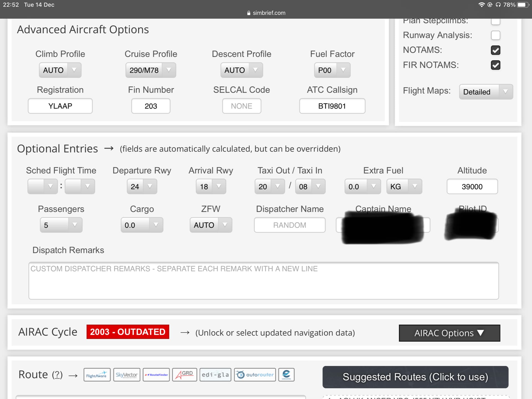Screen dimensions: 532x399
Task: Open the FlightAware route source icon
Action: [x=97, y=375]
